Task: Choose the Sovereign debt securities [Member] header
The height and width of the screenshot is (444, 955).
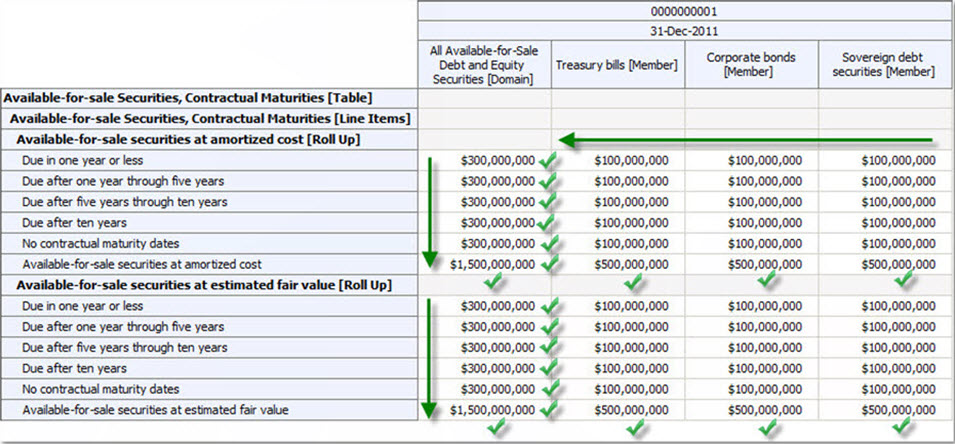Action: click(x=884, y=65)
